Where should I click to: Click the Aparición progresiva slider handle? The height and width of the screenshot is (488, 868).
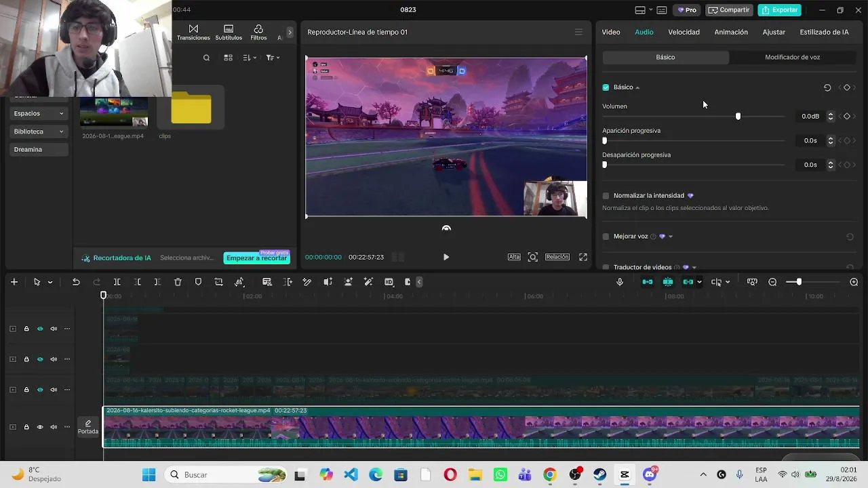[604, 141]
